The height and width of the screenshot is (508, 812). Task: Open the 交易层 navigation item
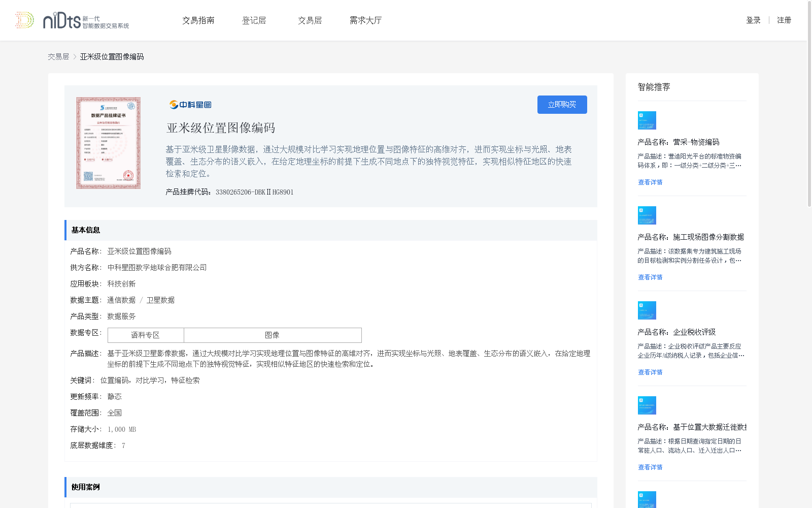(x=310, y=20)
